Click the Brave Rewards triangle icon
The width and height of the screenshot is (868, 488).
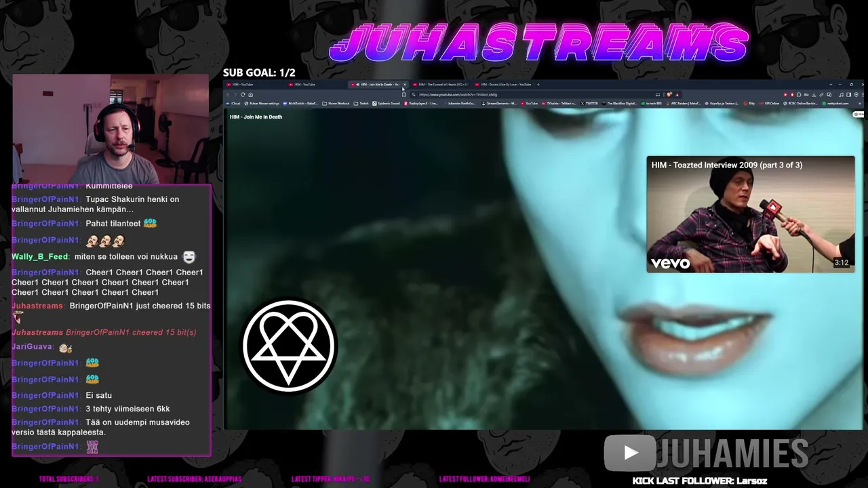pyautogui.click(x=677, y=95)
